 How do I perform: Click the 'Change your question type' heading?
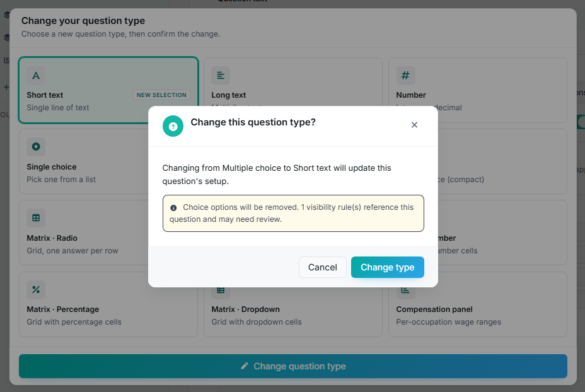tap(83, 21)
